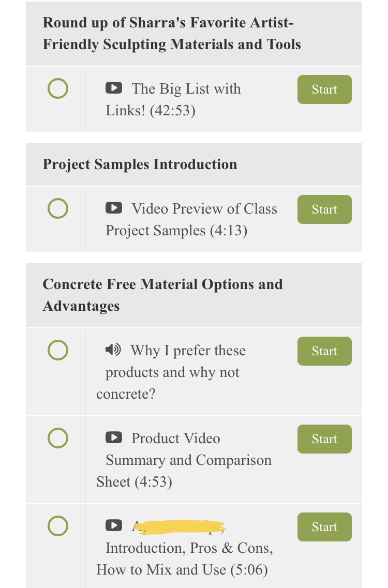Start Product Video Summary and Comparison Sheet
This screenshot has width=388, height=588.
[324, 439]
